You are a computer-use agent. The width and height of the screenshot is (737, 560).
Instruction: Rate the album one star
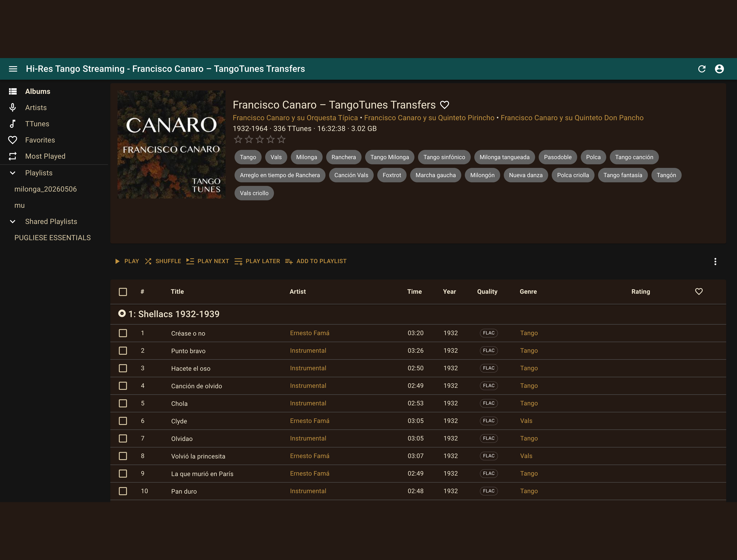pos(238,139)
